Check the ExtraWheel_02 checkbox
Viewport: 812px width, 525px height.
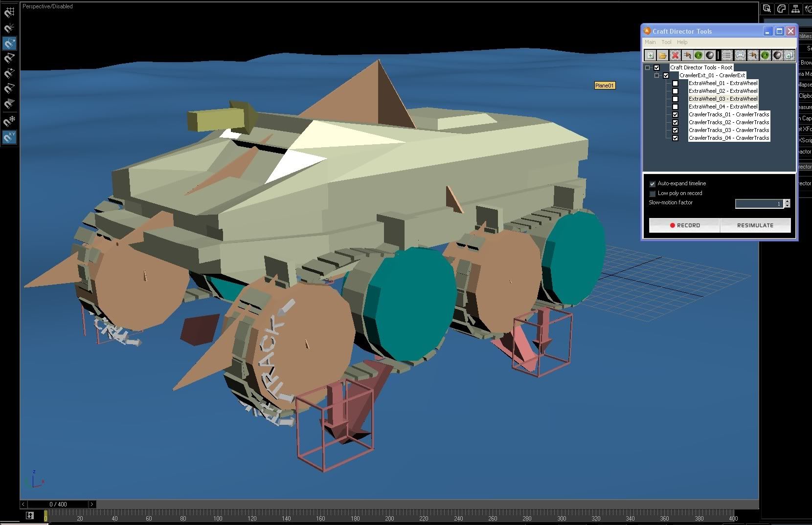(676, 91)
